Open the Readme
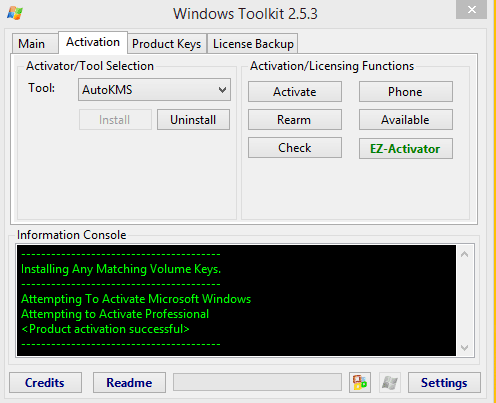The height and width of the screenshot is (403, 496). click(x=129, y=383)
